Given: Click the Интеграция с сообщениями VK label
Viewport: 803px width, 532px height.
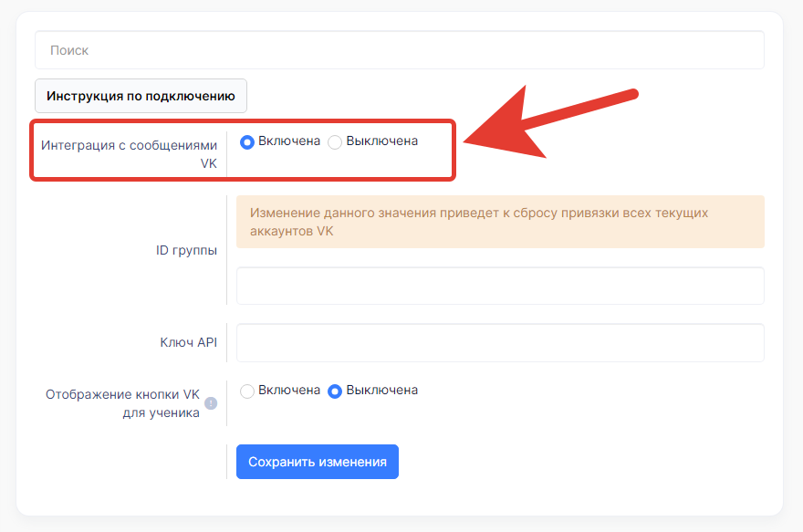Looking at the screenshot, I should click(129, 152).
